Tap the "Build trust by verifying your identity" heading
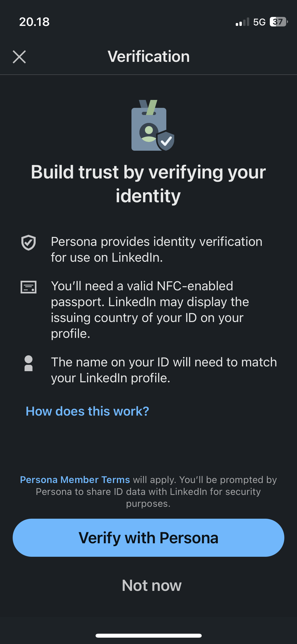 (148, 184)
